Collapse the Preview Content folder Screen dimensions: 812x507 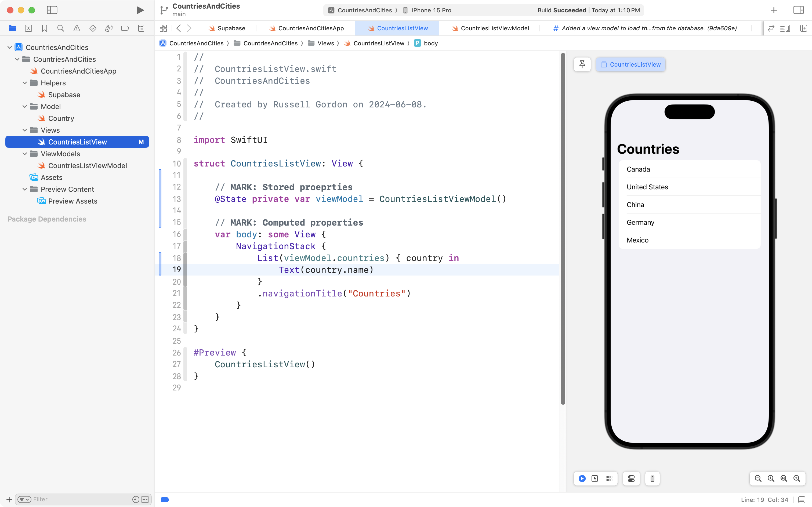point(25,190)
